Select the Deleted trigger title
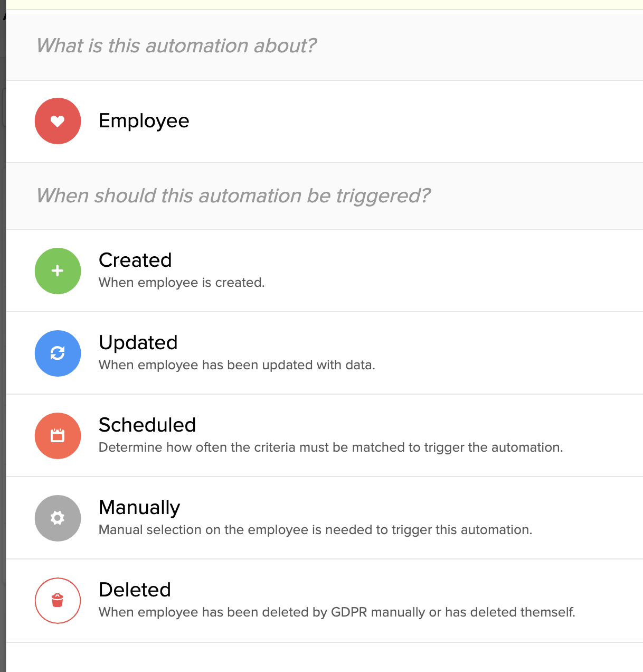The height and width of the screenshot is (672, 643). coord(135,590)
